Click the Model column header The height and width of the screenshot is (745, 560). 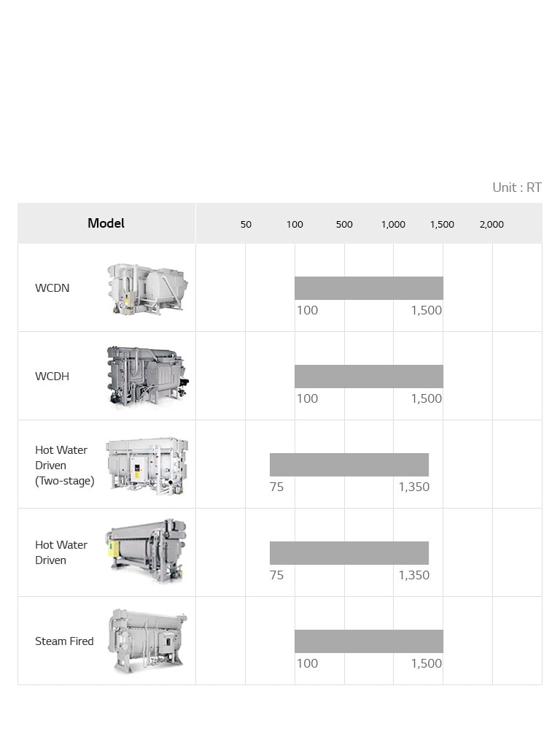click(106, 223)
